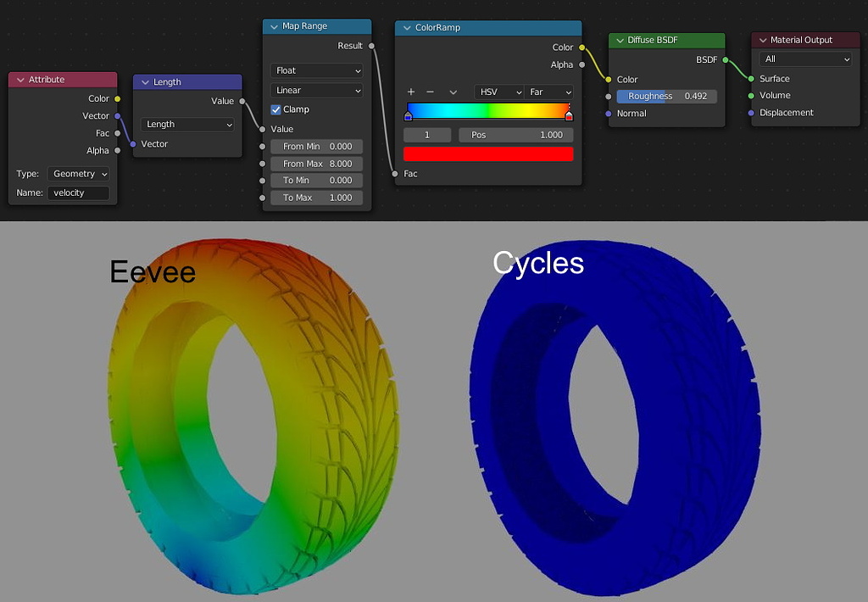Click the Roughness input socket
This screenshot has width=868, height=602.
[x=609, y=97]
